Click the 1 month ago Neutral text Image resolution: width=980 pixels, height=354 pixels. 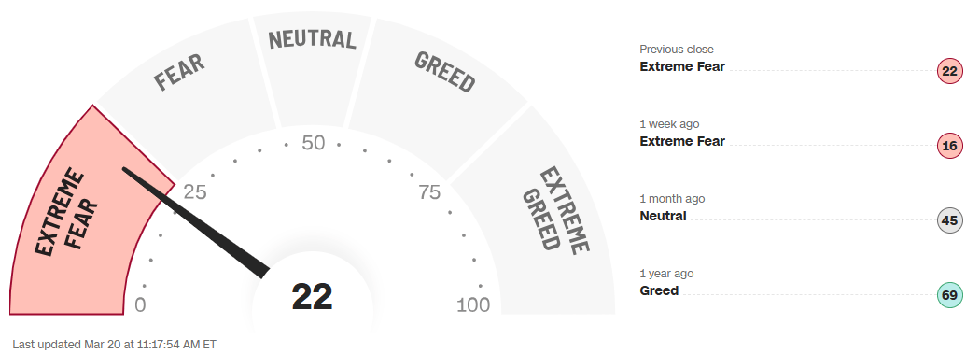click(663, 216)
